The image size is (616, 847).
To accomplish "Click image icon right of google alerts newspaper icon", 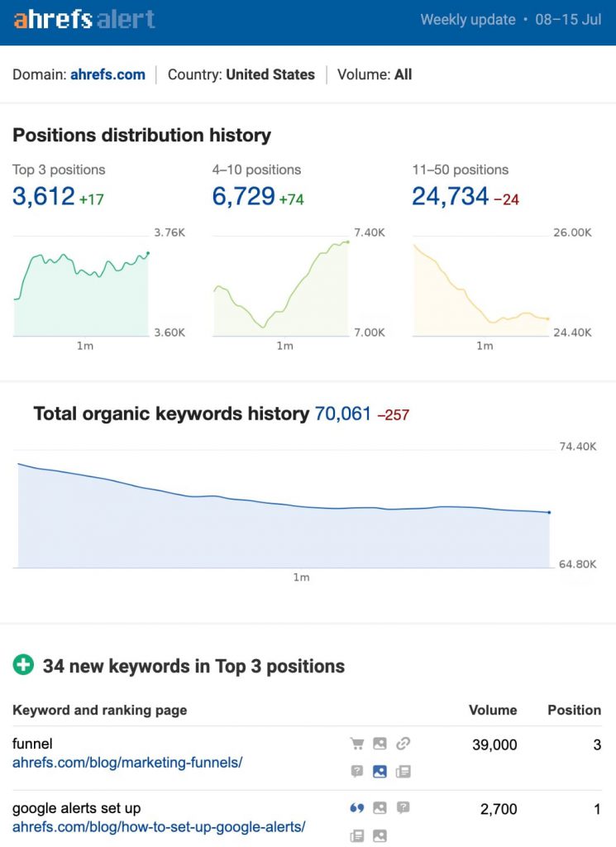I will click(380, 835).
